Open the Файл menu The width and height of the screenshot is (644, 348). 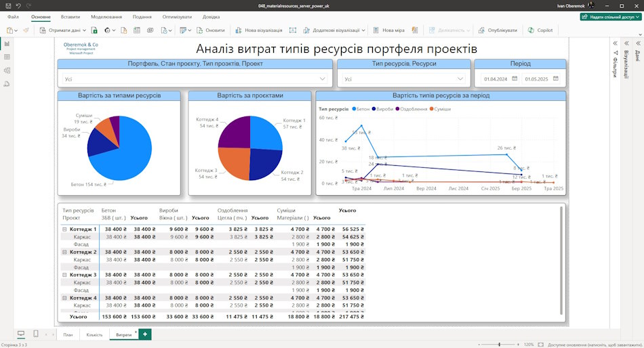pyautogui.click(x=13, y=17)
